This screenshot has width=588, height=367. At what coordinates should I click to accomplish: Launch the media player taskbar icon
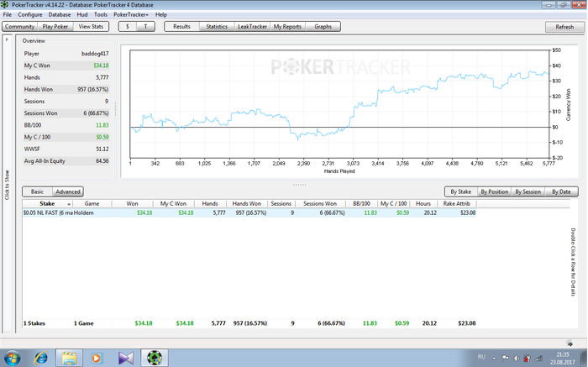(x=97, y=358)
